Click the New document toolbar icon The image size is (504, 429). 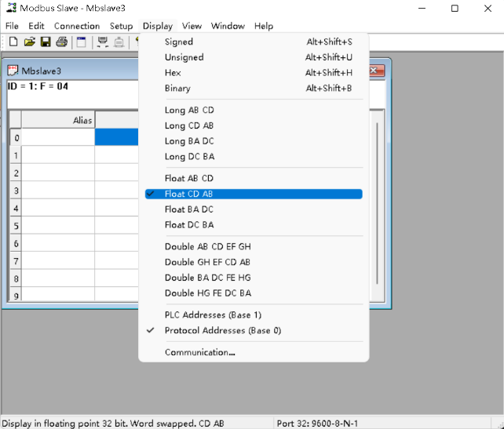[13, 42]
